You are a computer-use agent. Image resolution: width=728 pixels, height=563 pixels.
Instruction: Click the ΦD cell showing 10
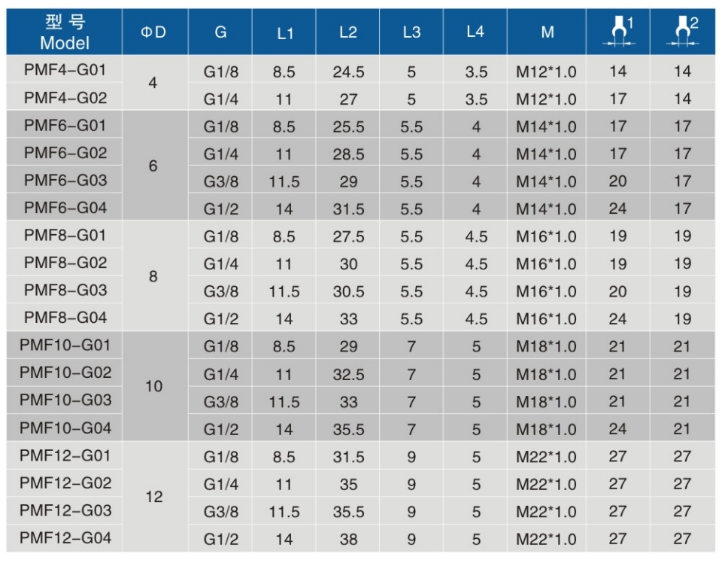coord(153,387)
